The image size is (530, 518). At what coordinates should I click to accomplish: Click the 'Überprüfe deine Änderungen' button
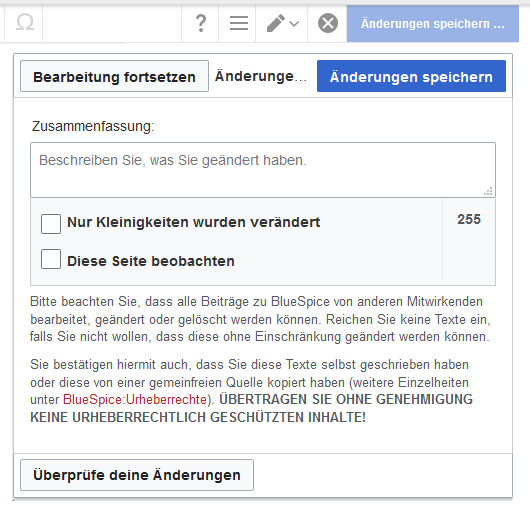click(137, 475)
